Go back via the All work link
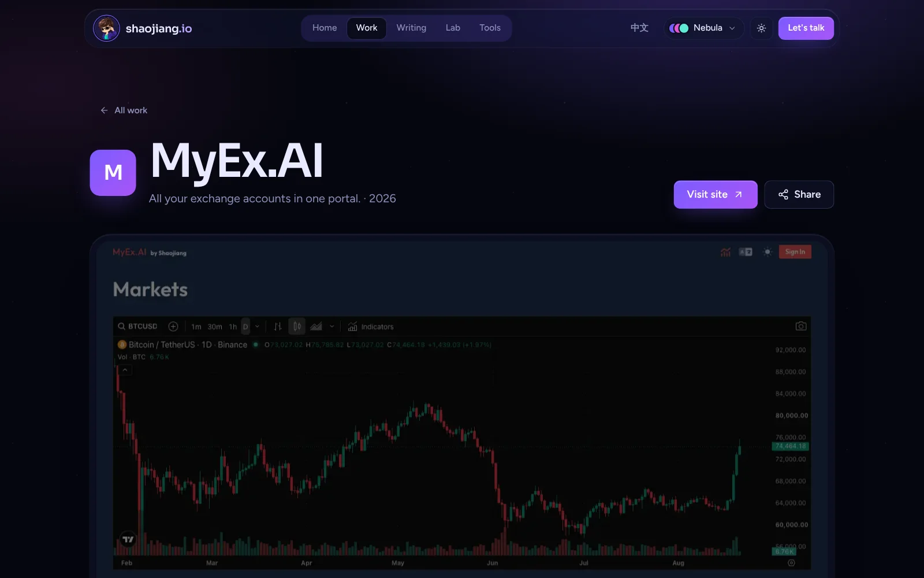This screenshot has height=578, width=924. tap(124, 110)
